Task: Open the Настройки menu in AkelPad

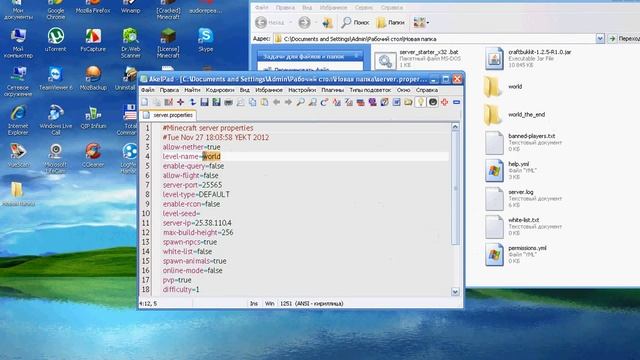Action: coord(302,90)
